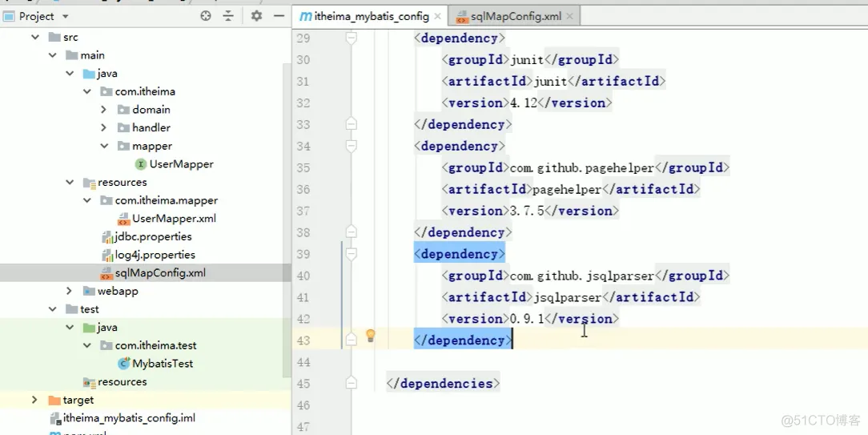Image resolution: width=868 pixels, height=435 pixels.
Task: Click line number 44 in gutter
Action: (x=303, y=362)
